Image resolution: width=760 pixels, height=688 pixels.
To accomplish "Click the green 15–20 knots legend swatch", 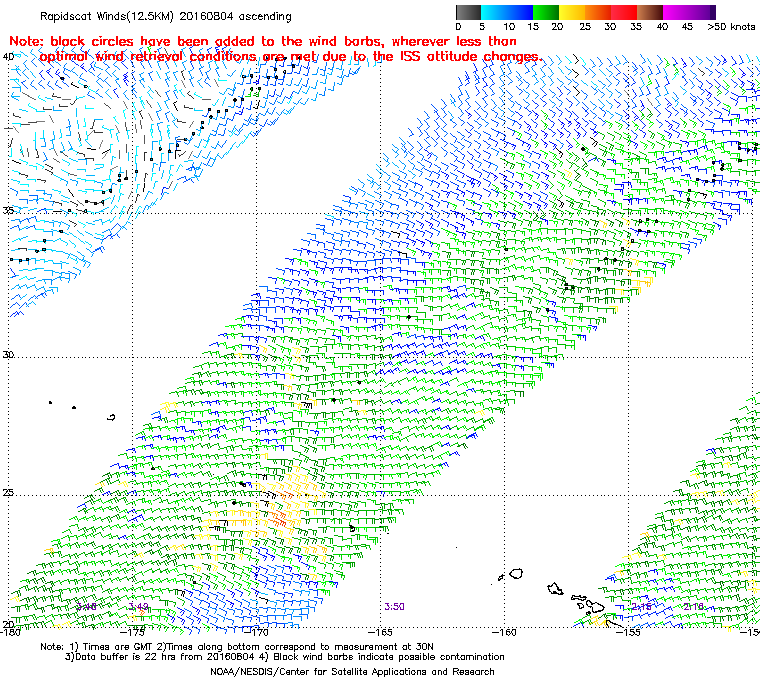I will coord(546,12).
